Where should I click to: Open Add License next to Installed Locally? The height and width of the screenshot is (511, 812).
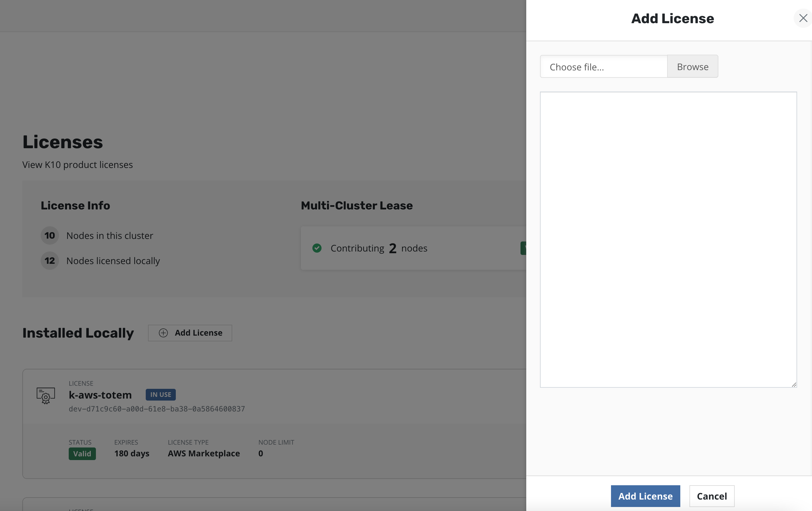[x=190, y=333]
